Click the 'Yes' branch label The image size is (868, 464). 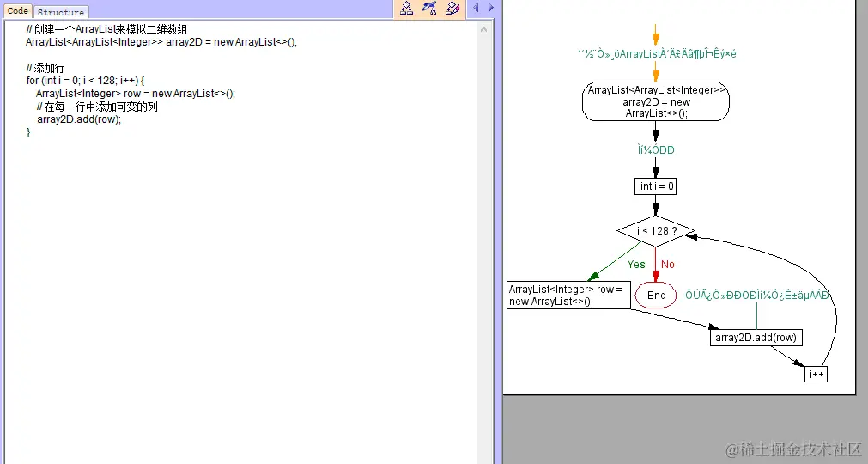636,265
